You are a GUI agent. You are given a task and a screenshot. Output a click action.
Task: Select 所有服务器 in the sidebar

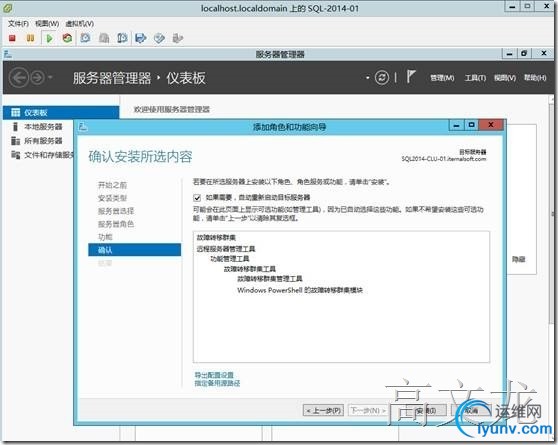click(x=43, y=141)
